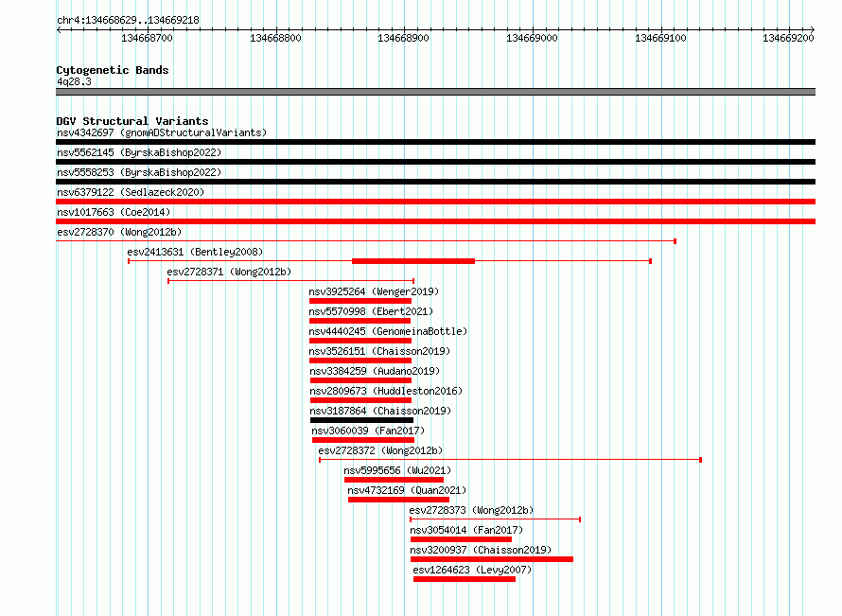Screen dimensions: 842x616
Task: Click the Cytogenetic Bands track title
Action: (x=113, y=70)
